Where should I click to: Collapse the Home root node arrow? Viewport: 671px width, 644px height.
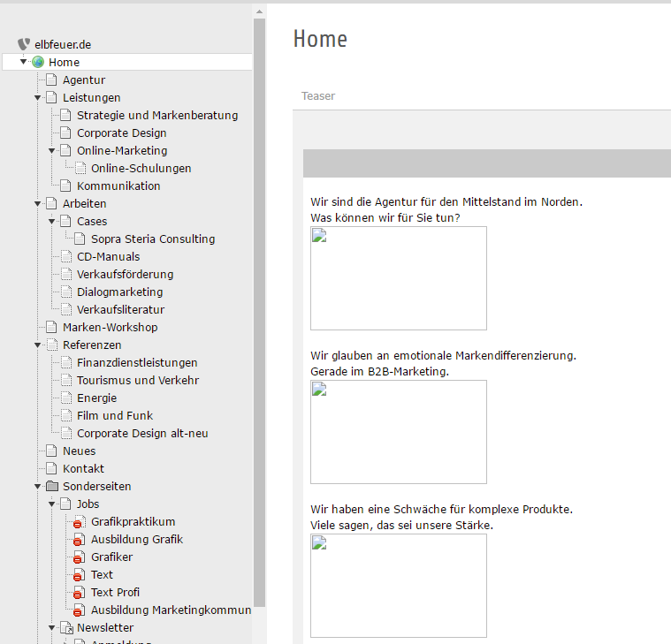[x=24, y=63]
